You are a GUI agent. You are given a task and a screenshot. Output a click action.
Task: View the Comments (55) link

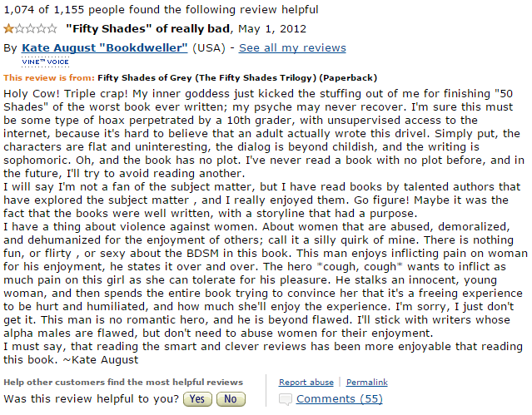(x=340, y=399)
